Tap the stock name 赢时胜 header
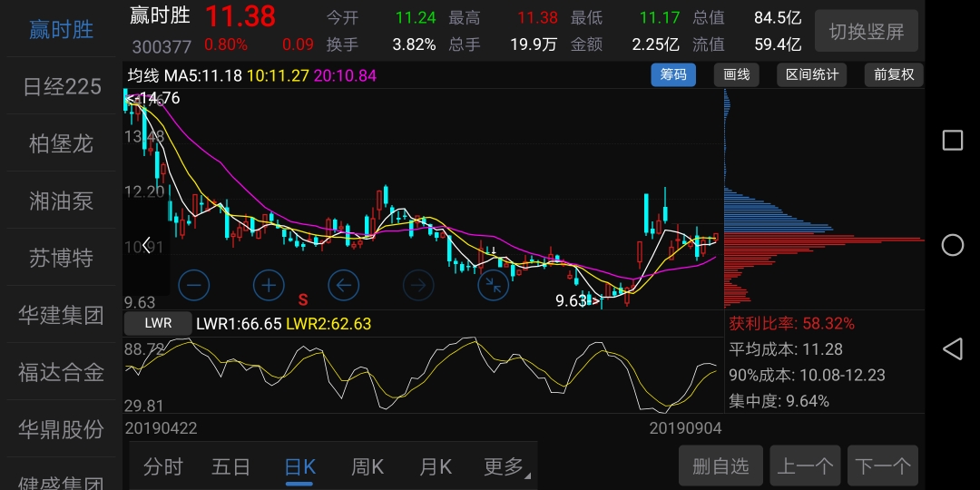The height and width of the screenshot is (490, 980). click(x=160, y=15)
